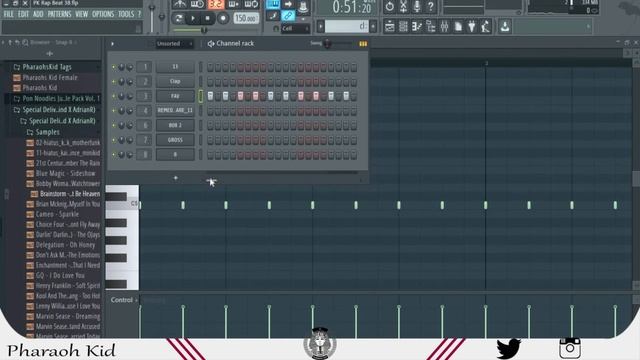Click the microphone icon in top toolbar
This screenshot has height=360, width=640.
pos(417,6)
